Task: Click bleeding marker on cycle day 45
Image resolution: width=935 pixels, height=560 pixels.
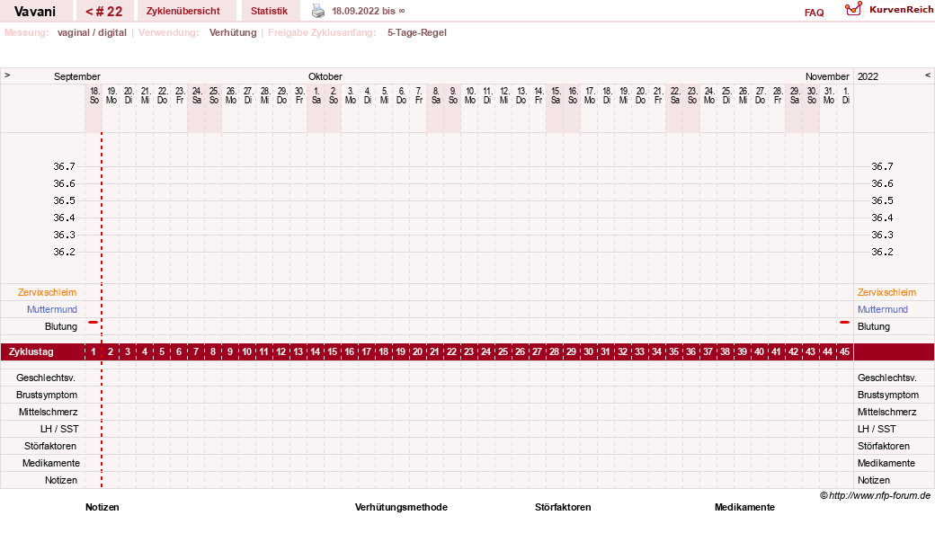Action: [844, 322]
